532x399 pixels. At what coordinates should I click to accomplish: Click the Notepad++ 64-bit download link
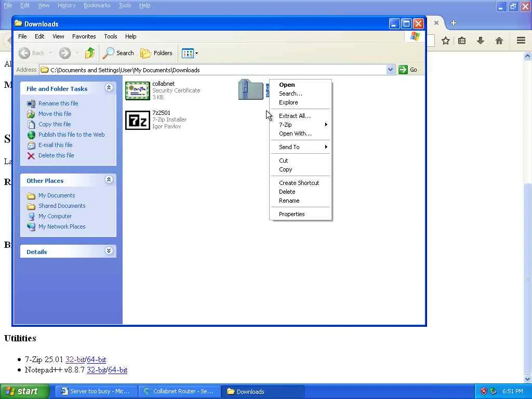[118, 370]
